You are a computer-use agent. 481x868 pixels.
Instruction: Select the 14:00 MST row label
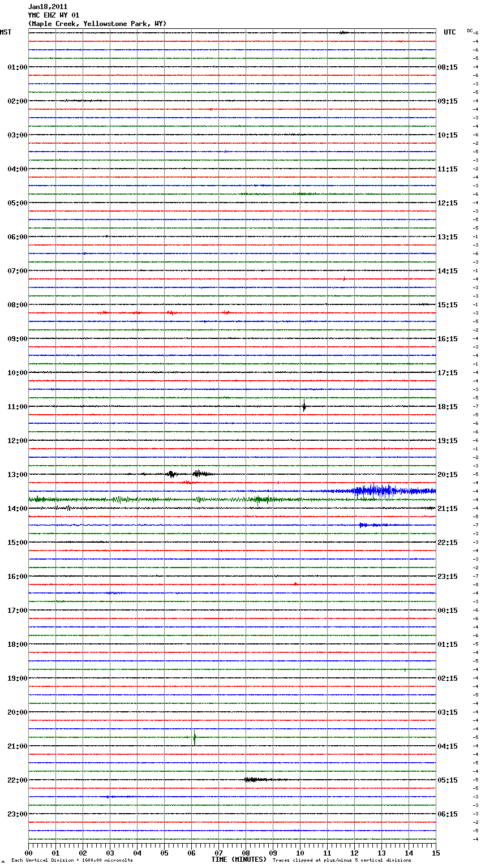click(18, 509)
